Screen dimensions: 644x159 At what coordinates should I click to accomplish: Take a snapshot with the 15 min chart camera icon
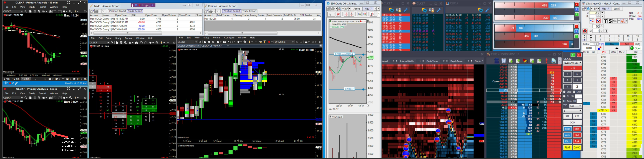click(50, 11)
